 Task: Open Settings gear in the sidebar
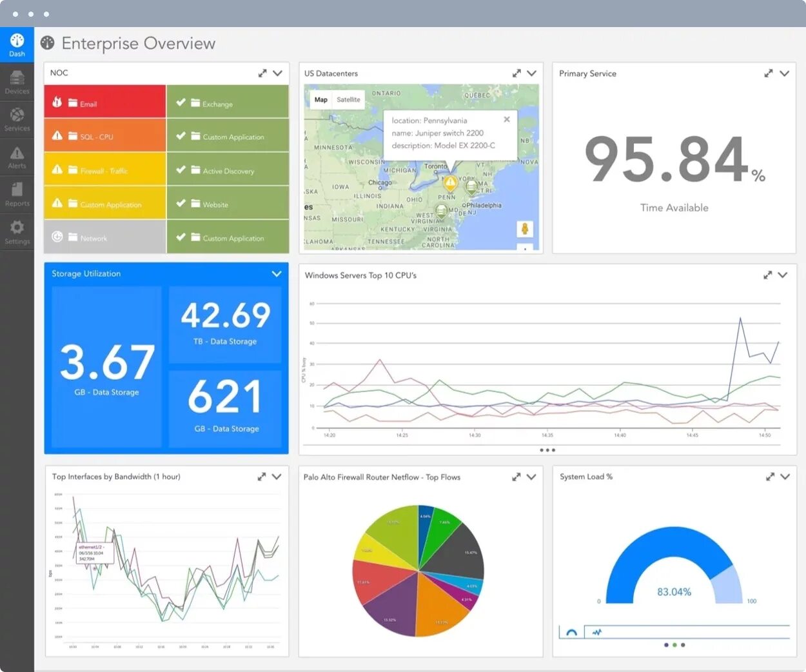(x=17, y=232)
